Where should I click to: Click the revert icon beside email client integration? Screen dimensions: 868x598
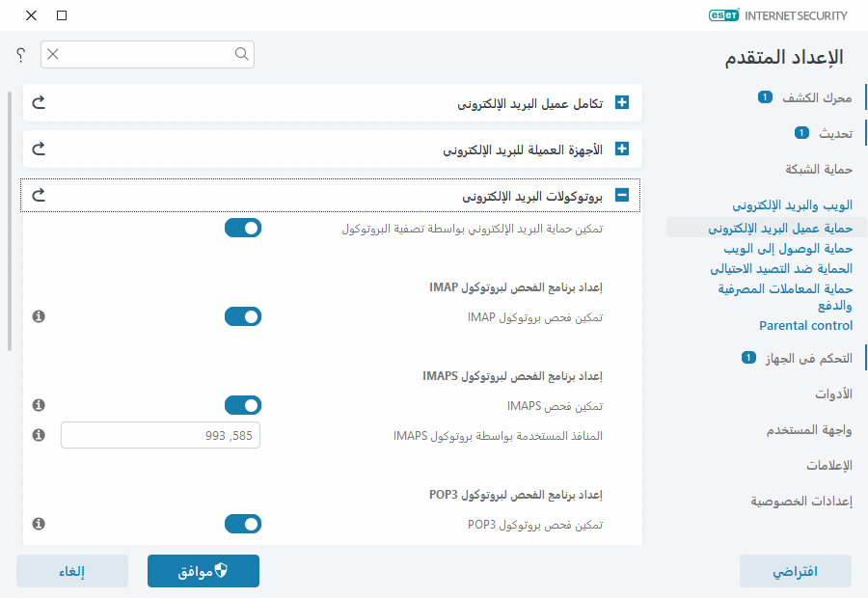coord(38,102)
